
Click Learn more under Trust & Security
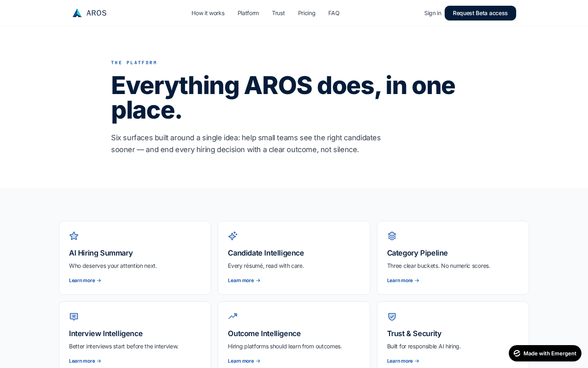point(403,361)
